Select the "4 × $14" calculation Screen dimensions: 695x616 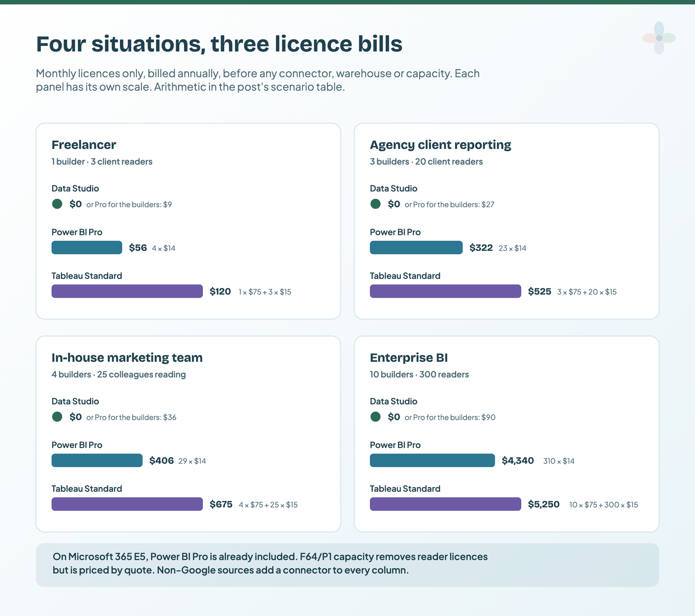pyautogui.click(x=164, y=248)
